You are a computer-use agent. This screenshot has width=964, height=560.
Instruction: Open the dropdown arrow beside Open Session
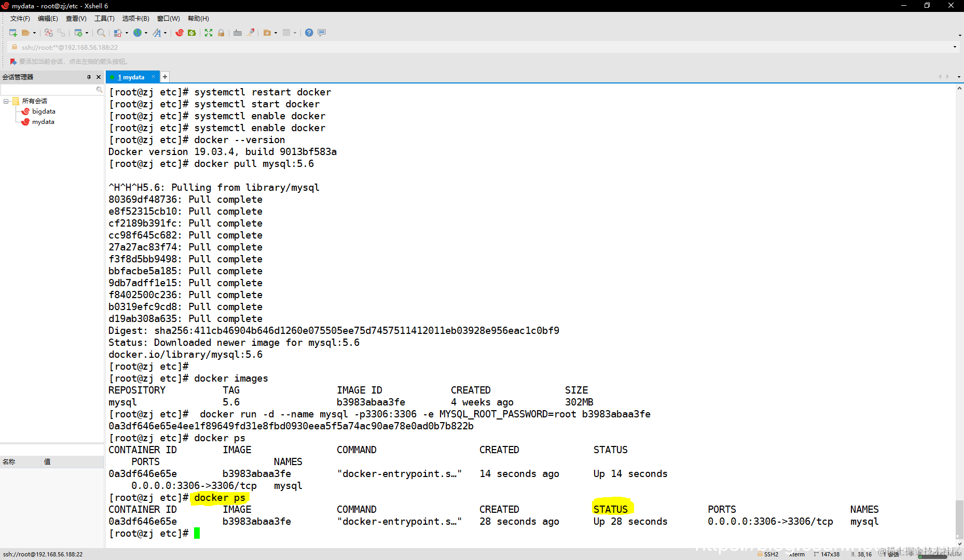click(34, 33)
